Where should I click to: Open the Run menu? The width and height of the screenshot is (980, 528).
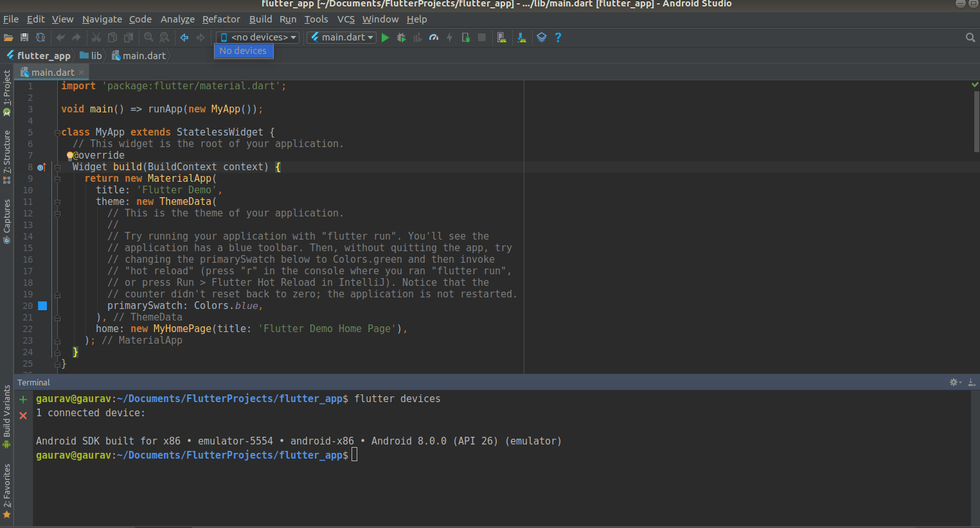(x=288, y=19)
